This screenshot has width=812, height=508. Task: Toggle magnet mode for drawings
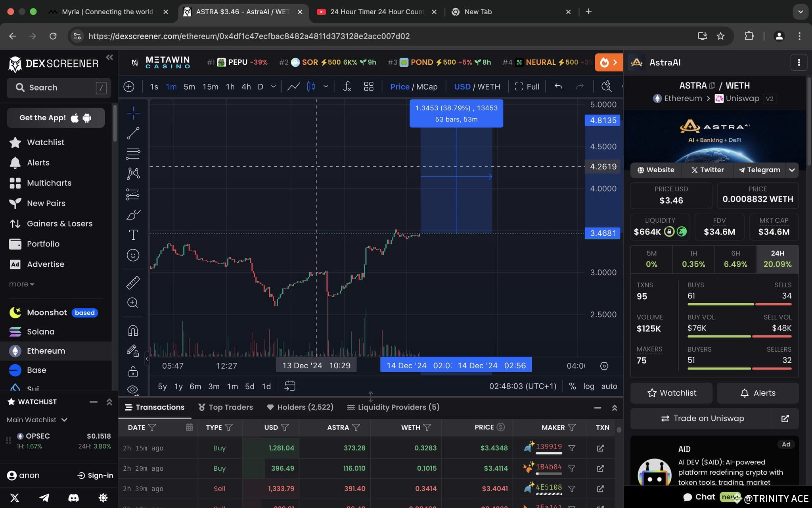(x=133, y=331)
